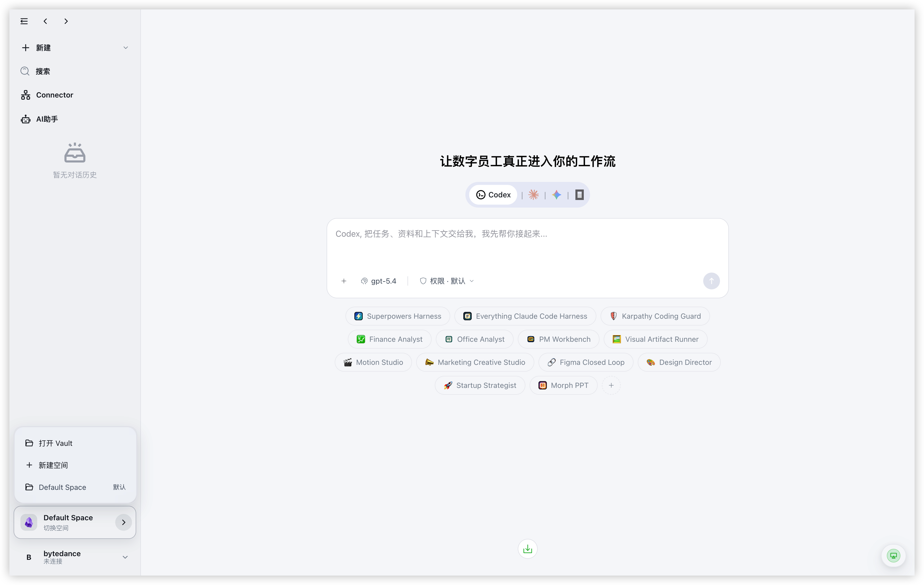
Task: Switch to the gray square agent
Action: tap(579, 195)
